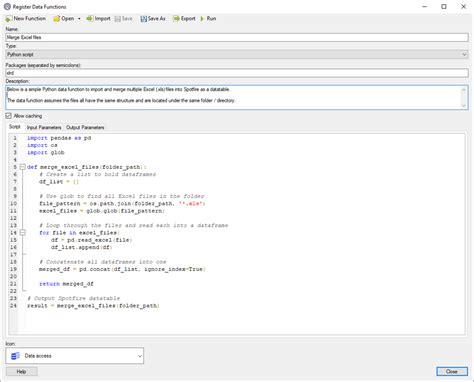This screenshot has height=382, width=474.
Task: Click the line starting 'result = merge_excel_files'
Action: (x=93, y=306)
